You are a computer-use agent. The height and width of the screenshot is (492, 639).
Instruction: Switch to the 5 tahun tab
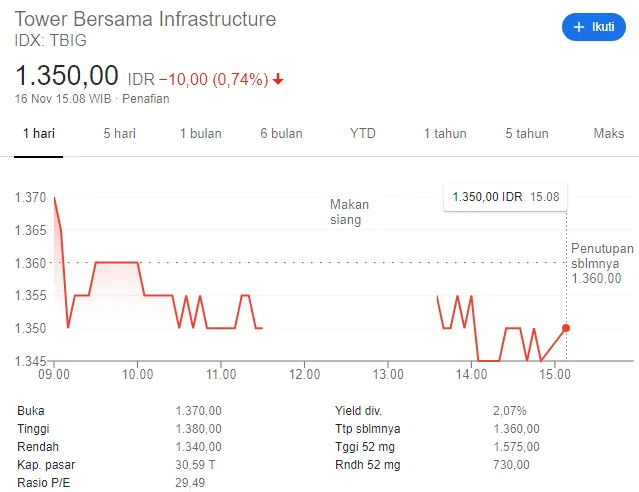coord(526,133)
